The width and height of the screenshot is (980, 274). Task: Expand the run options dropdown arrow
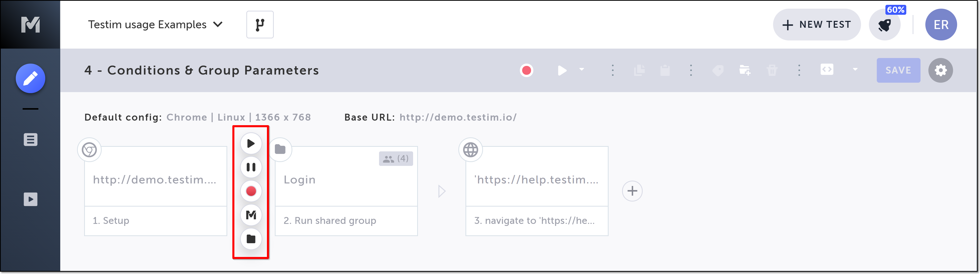pos(582,70)
